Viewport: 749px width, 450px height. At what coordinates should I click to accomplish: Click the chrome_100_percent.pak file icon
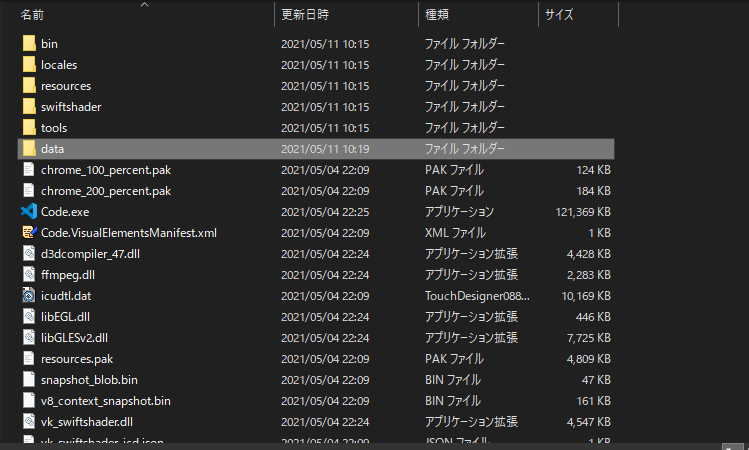[29, 170]
